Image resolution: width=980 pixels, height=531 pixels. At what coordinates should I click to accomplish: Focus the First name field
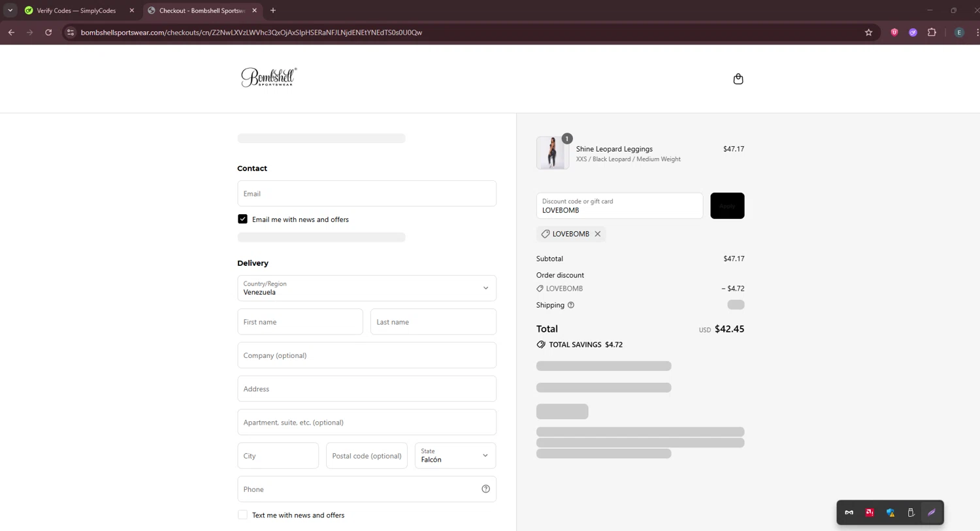(300, 322)
